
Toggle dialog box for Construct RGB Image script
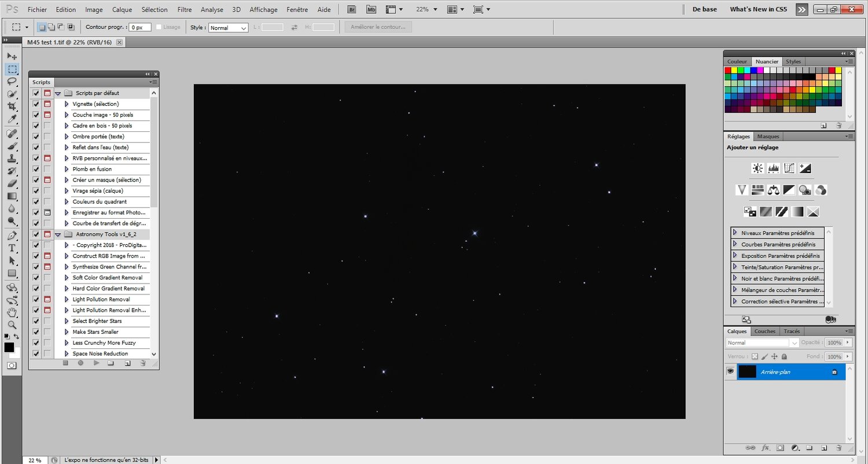coord(47,256)
